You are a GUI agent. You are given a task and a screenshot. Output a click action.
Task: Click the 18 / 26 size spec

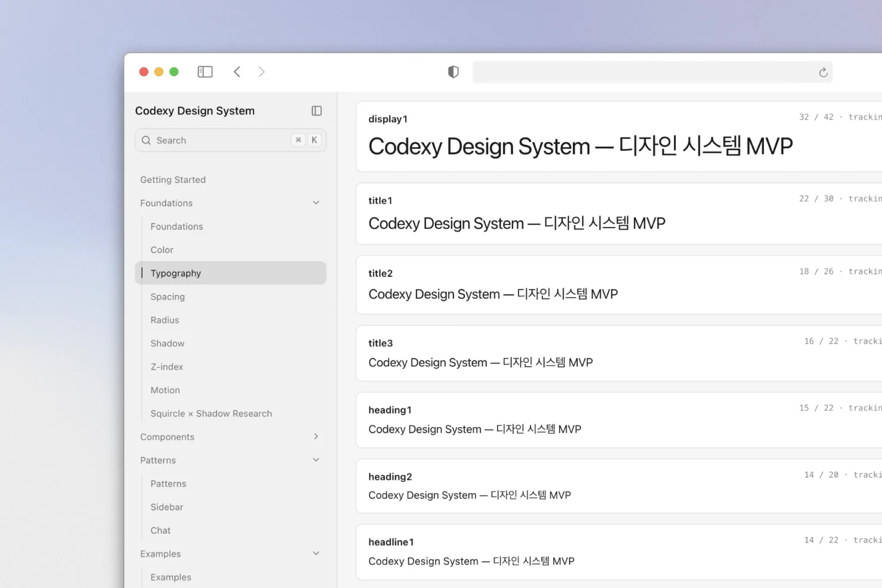816,272
